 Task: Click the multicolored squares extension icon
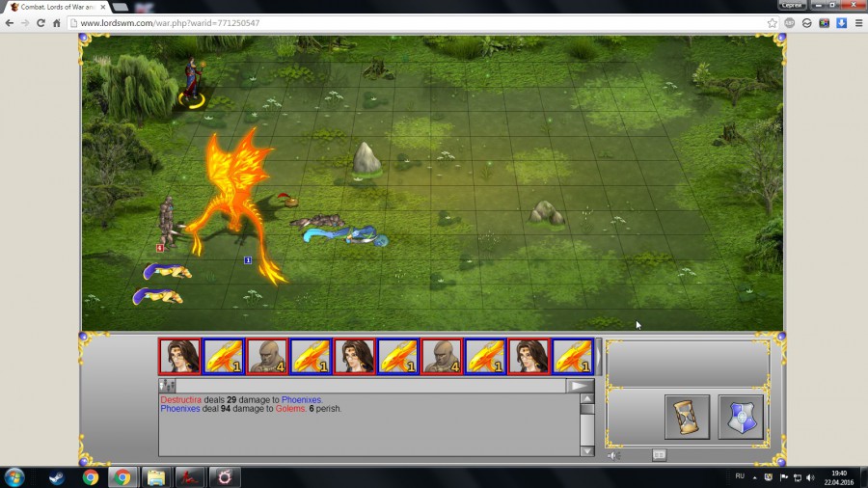pos(825,23)
